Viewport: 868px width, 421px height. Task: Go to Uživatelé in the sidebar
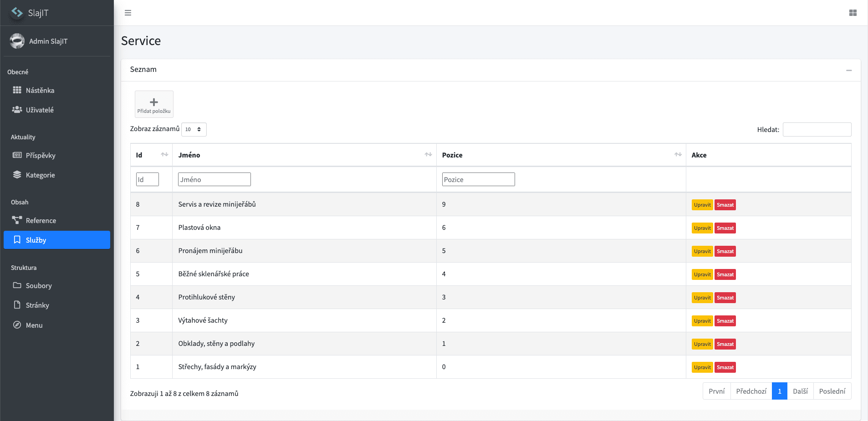(40, 110)
